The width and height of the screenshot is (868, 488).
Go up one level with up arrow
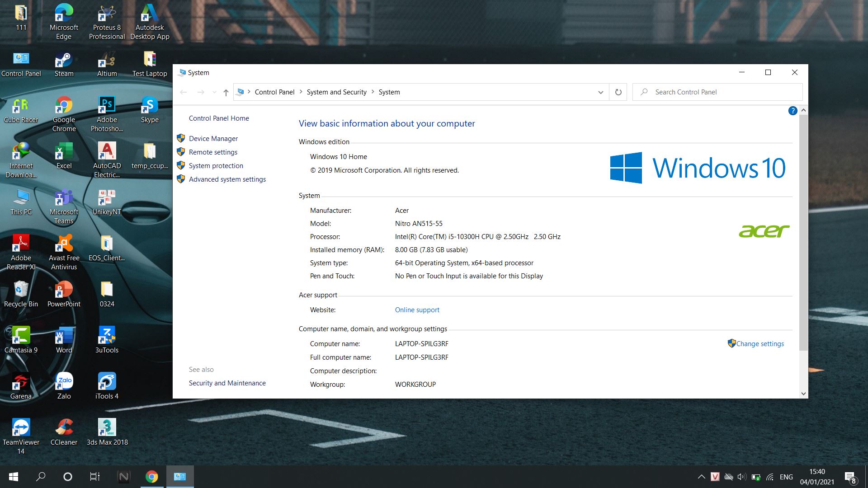pos(226,92)
